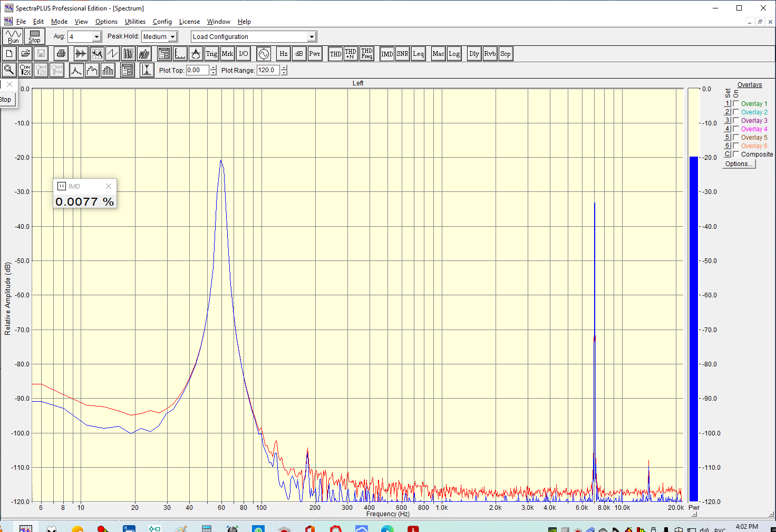Toggle the Leq measurement button
This screenshot has width=776, height=532.
tap(419, 54)
